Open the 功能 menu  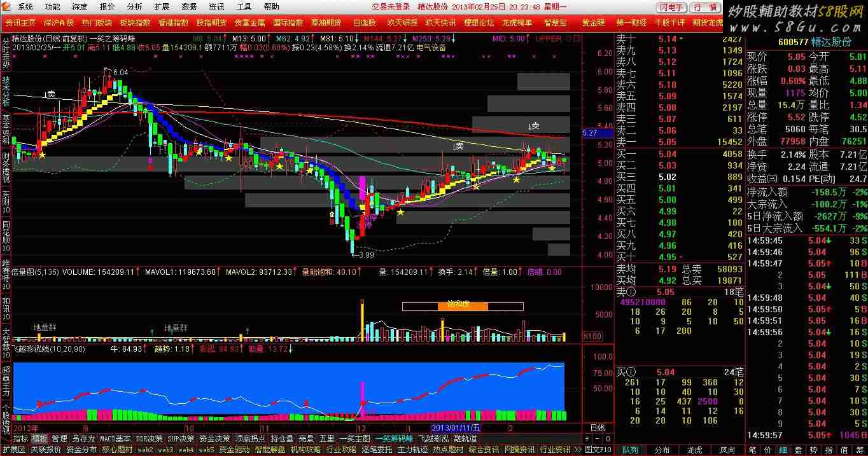click(x=53, y=7)
